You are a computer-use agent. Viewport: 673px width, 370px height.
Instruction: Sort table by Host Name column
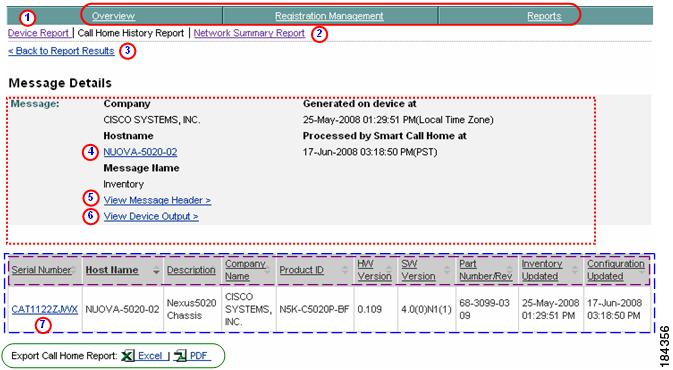click(112, 270)
